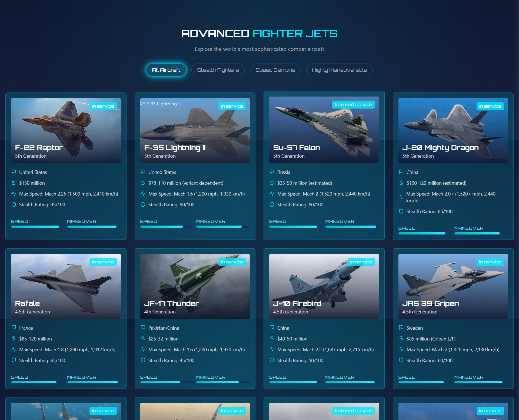This screenshot has height=420, width=519.
Task: Click the J-20 Mighty Dragon title
Action: 440,148
